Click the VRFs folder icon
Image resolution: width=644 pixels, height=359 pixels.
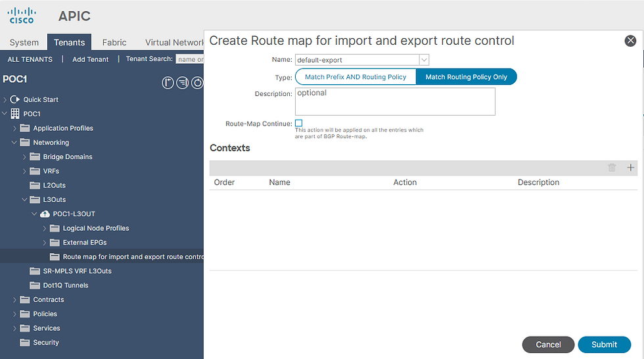[x=35, y=171]
